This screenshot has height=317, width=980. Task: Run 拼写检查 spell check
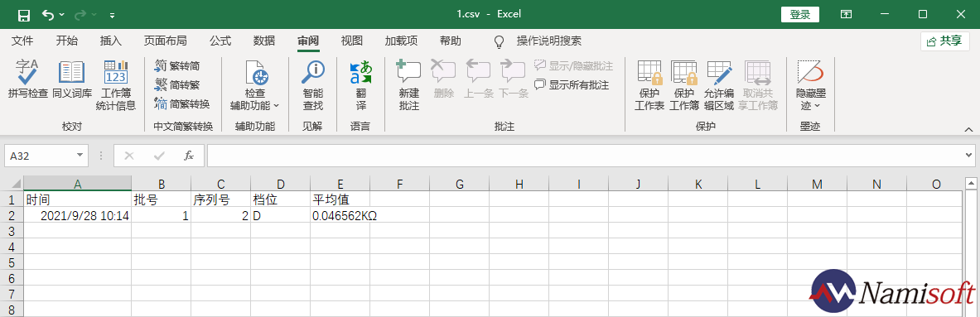[27, 80]
